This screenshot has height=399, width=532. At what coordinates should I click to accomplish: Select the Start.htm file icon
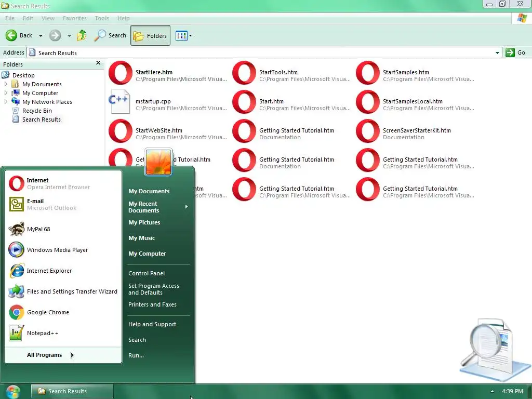pyautogui.click(x=244, y=102)
